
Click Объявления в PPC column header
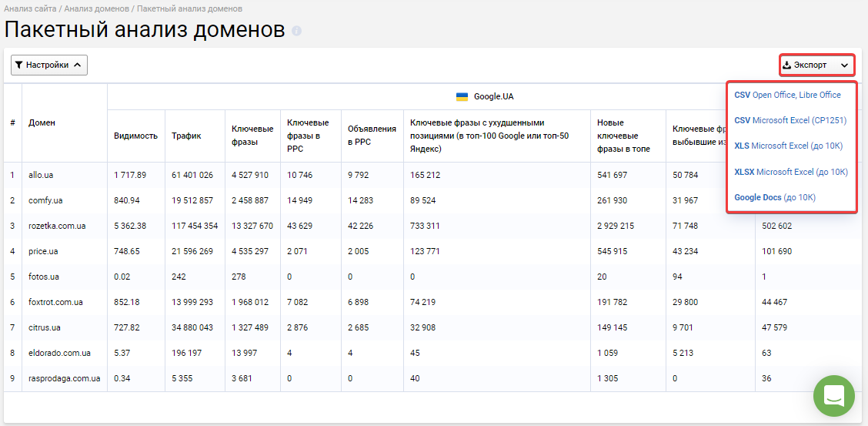pos(372,136)
